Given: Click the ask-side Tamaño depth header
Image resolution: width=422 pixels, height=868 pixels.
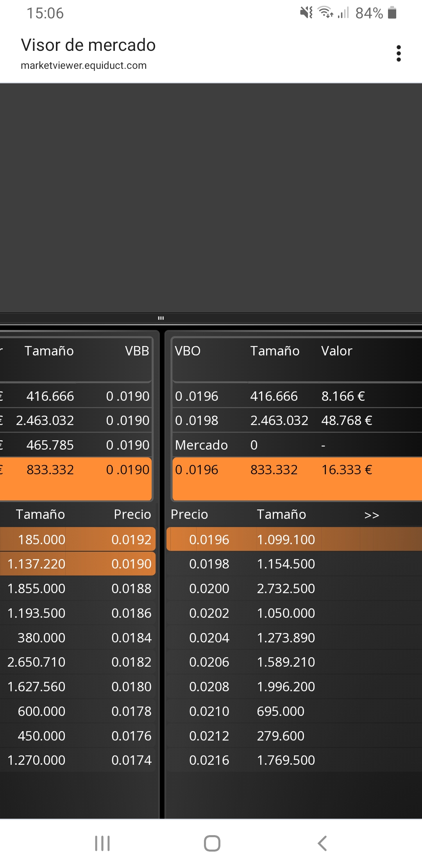Looking at the screenshot, I should (x=281, y=514).
